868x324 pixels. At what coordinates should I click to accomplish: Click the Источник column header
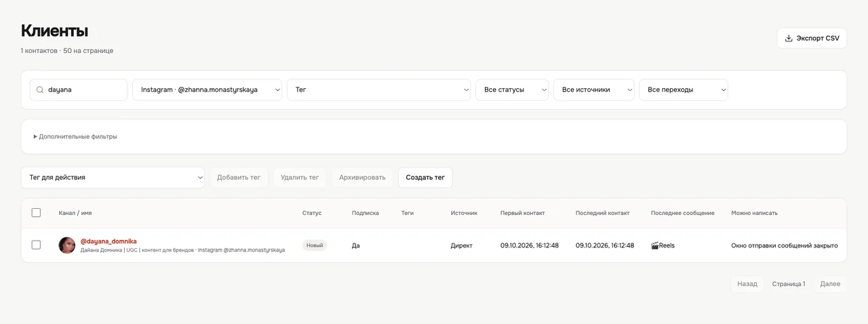pyautogui.click(x=464, y=213)
